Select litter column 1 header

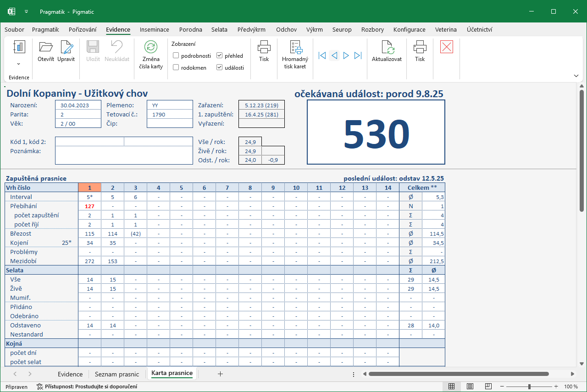point(89,188)
